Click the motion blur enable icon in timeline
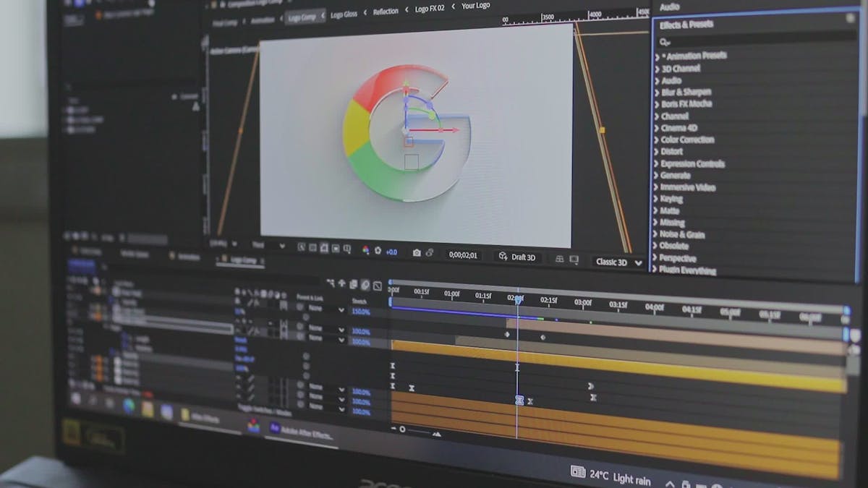 pyautogui.click(x=365, y=285)
